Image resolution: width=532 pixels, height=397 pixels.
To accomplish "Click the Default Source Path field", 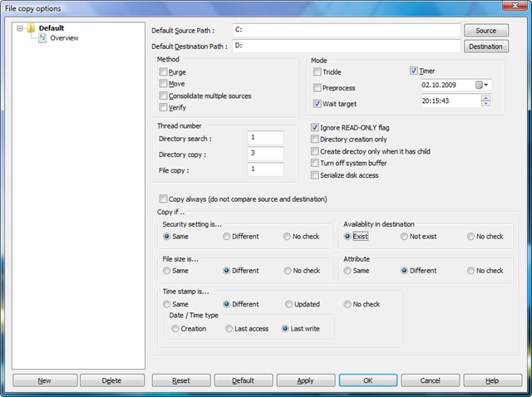I will click(x=345, y=31).
